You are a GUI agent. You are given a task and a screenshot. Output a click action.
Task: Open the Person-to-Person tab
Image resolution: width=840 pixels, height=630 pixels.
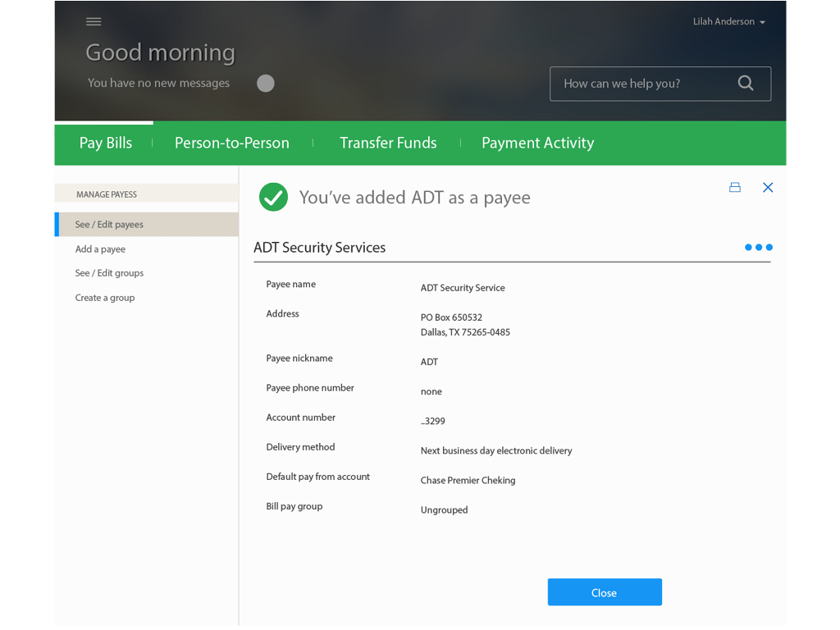click(232, 143)
